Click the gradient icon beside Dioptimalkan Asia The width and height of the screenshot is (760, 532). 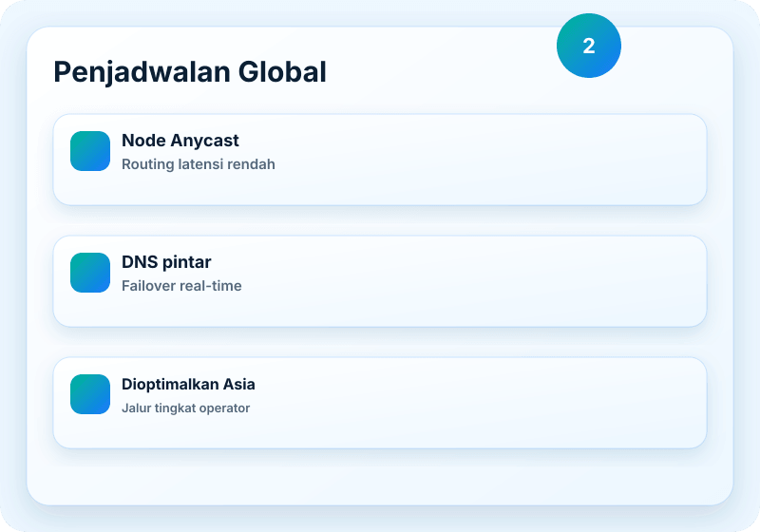pyautogui.click(x=90, y=394)
